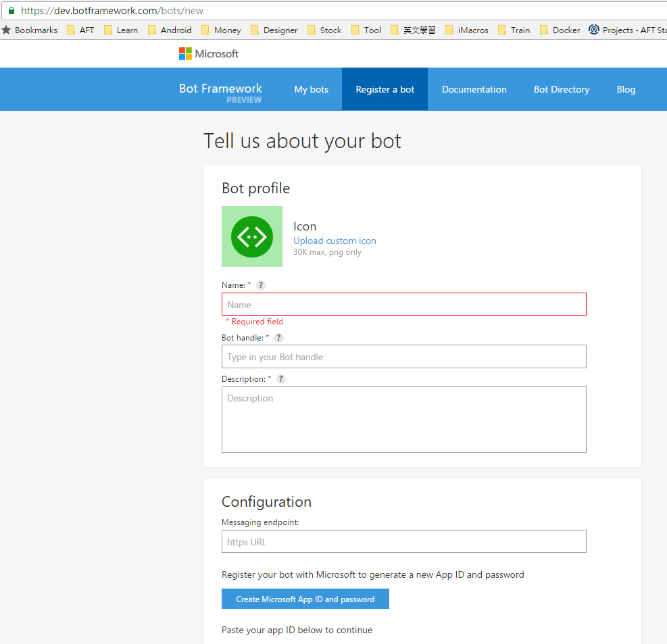Viewport: 667px width, 644px height.
Task: Focus the Bot handle input field
Action: pyautogui.click(x=404, y=356)
